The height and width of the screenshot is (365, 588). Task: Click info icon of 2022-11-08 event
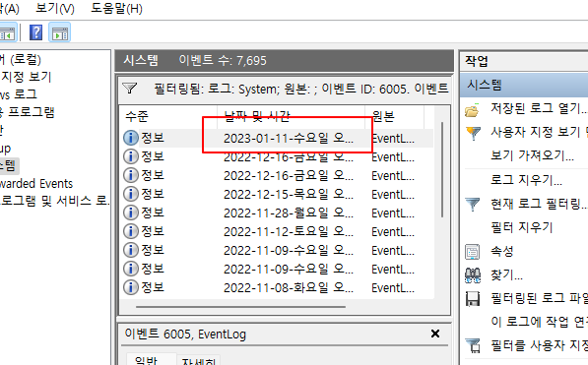click(130, 287)
